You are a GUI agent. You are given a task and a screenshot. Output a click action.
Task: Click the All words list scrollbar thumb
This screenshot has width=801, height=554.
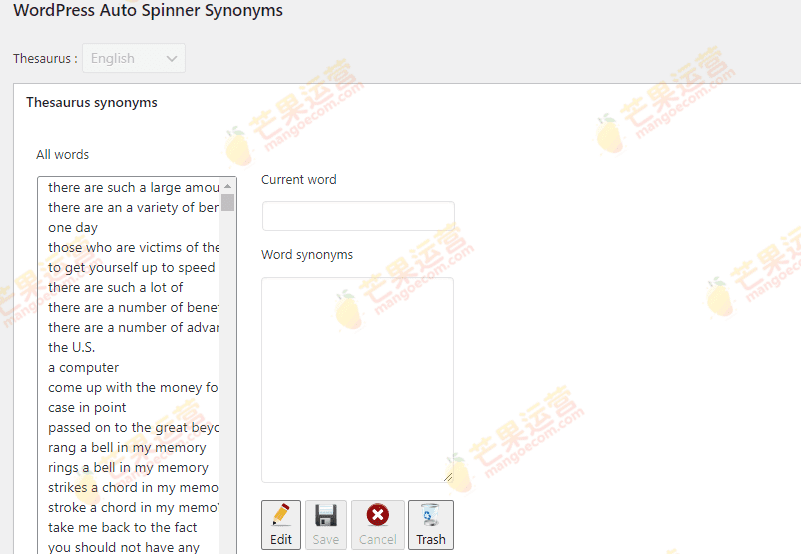click(228, 202)
